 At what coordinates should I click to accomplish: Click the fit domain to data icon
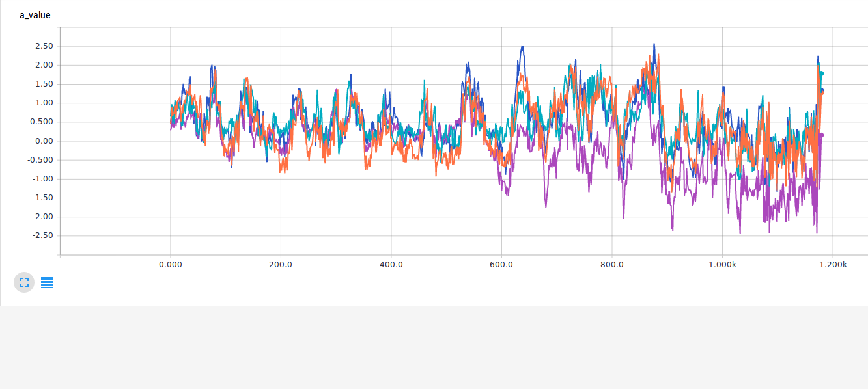tap(24, 282)
